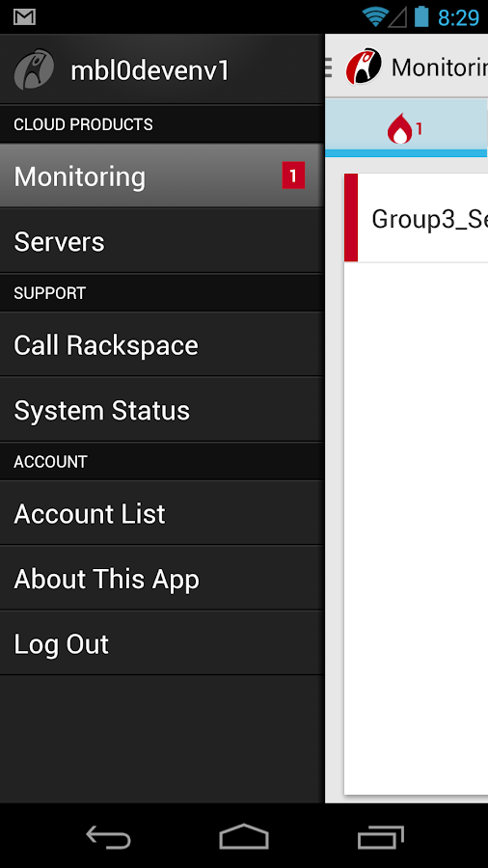The image size is (488, 868).
Task: Open the Account List entry
Action: pyautogui.click(x=162, y=514)
